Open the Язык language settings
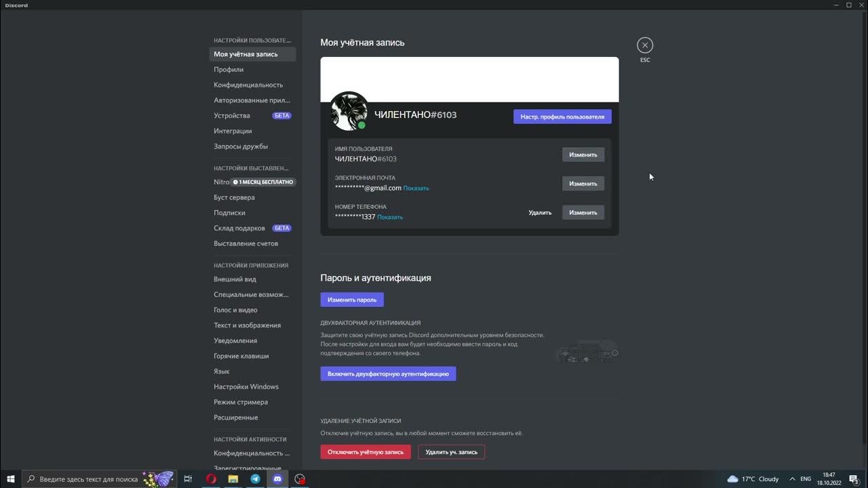 pos(252,371)
